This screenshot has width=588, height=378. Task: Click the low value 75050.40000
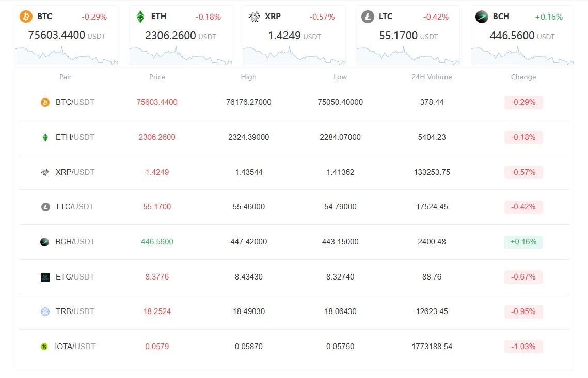[x=340, y=102]
